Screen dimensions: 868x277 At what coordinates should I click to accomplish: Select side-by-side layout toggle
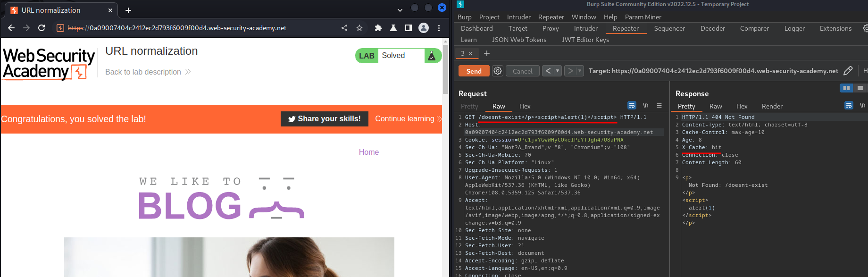(x=846, y=88)
